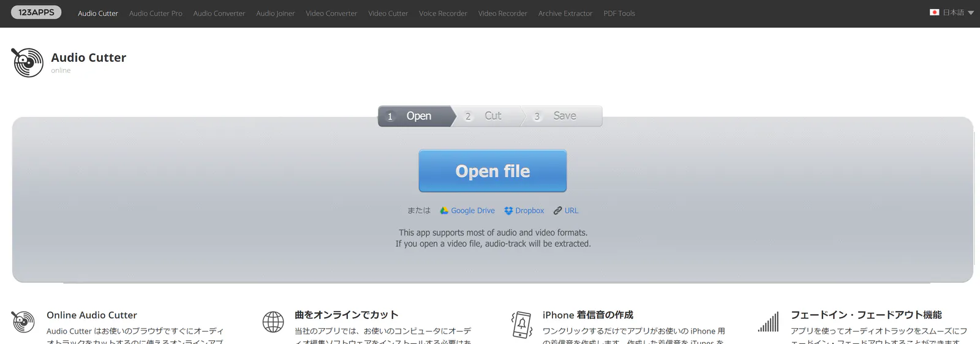Click the 123APPS logo badge
Screen dimensions: 980x344
(36, 12)
